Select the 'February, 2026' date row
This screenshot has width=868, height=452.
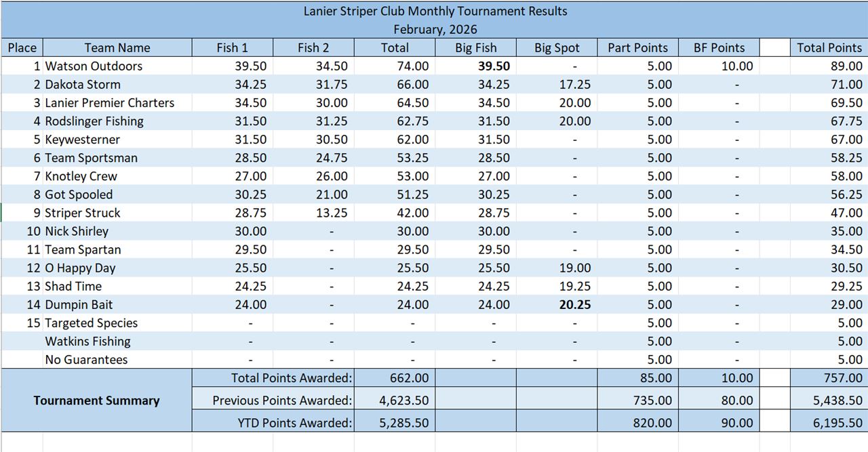[x=435, y=30]
